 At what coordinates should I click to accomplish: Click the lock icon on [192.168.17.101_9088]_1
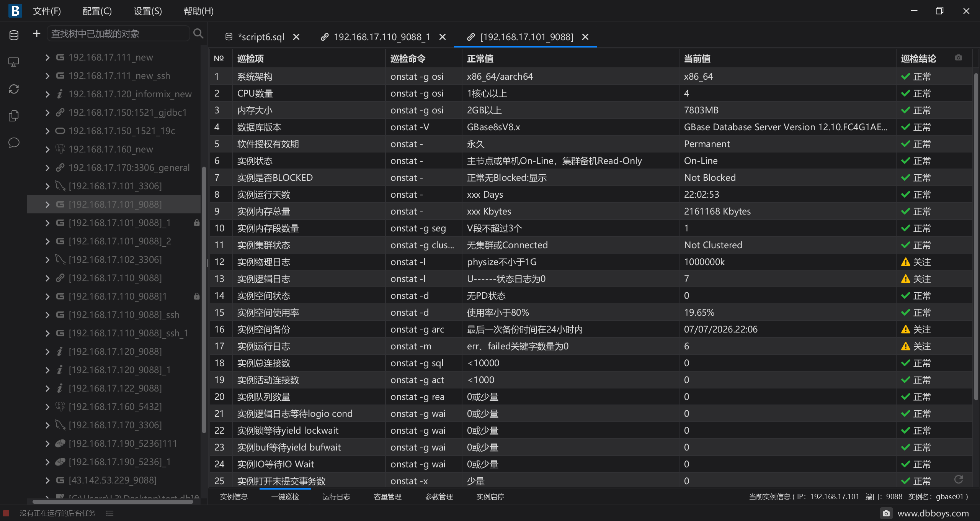[197, 223]
